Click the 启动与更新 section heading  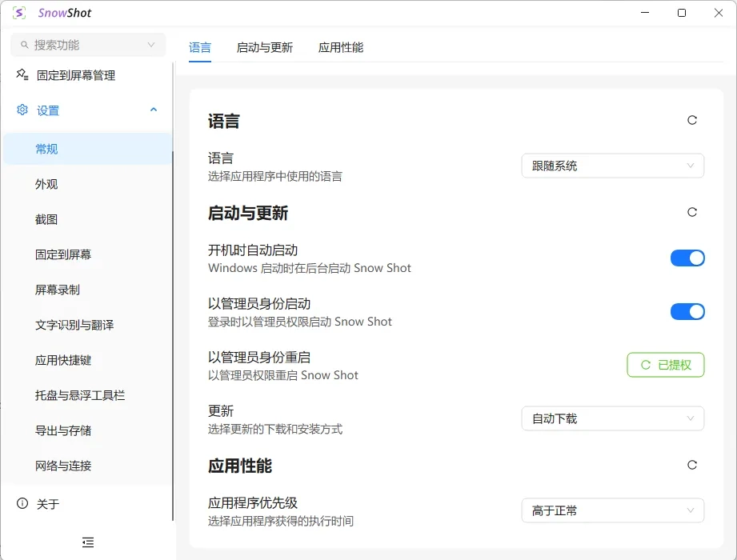click(x=248, y=214)
